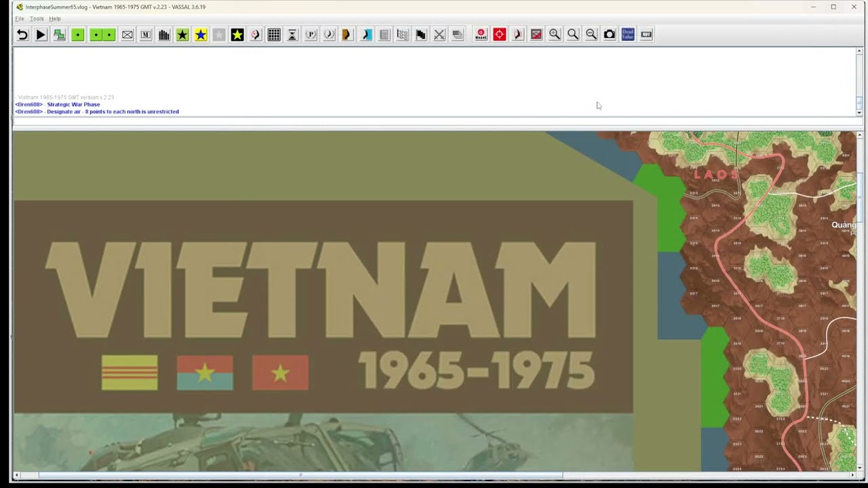Click the black flags icon
Image resolution: width=868 pixels, height=488 pixels.
click(x=421, y=35)
